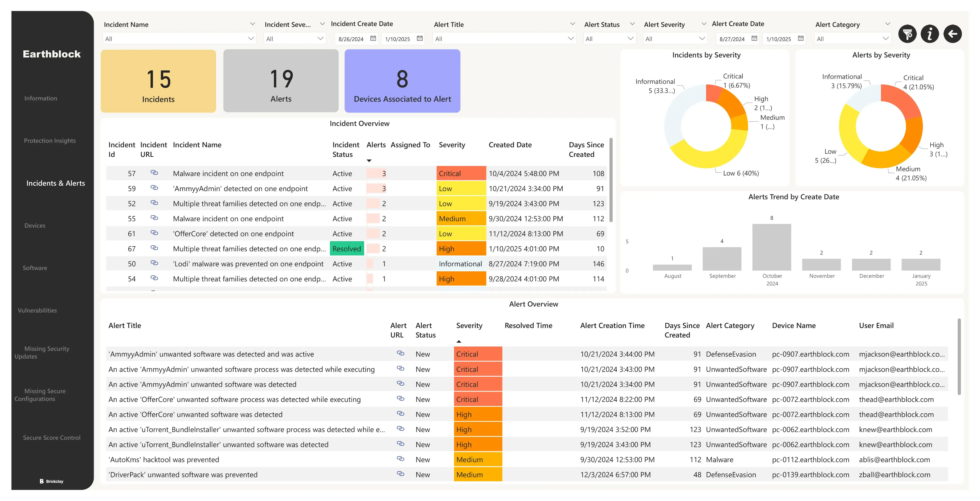Go to the Devices page
This screenshot has height=501, width=980.
click(35, 226)
